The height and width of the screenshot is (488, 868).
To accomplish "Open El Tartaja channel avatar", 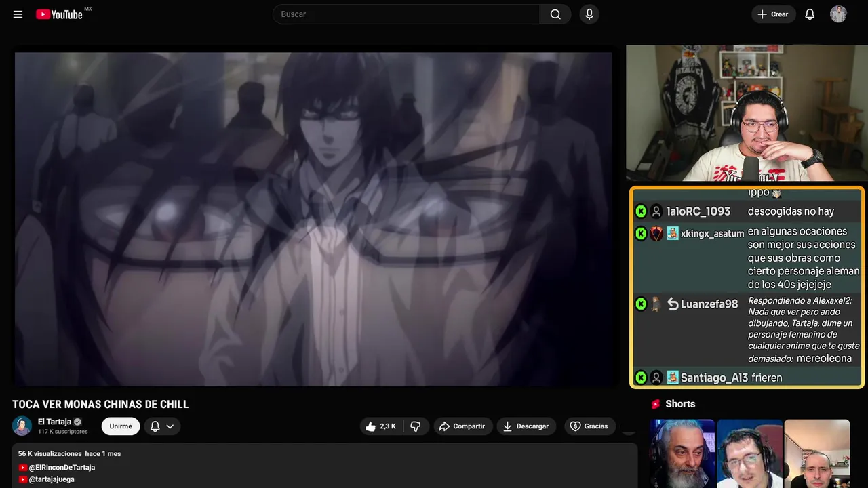I will click(x=22, y=426).
